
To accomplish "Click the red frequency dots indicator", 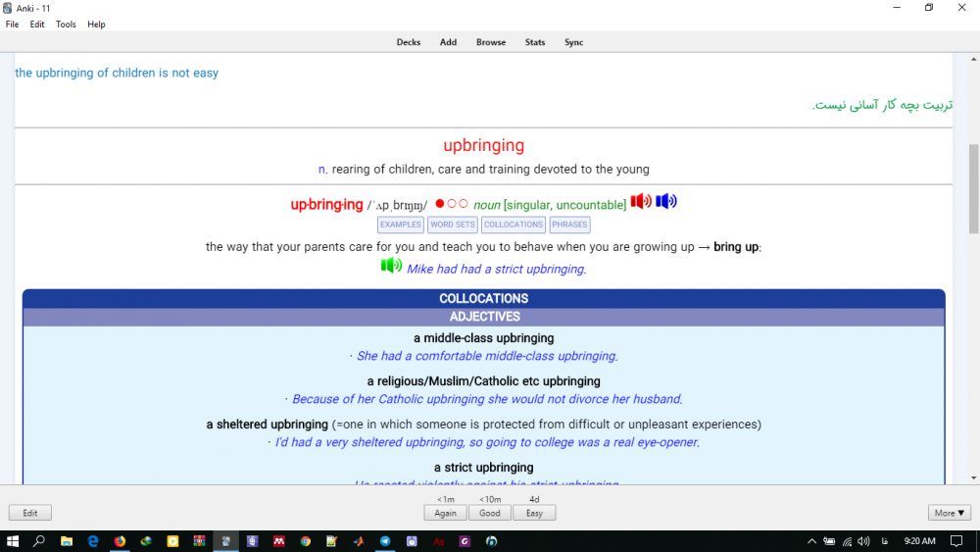I will click(x=451, y=204).
